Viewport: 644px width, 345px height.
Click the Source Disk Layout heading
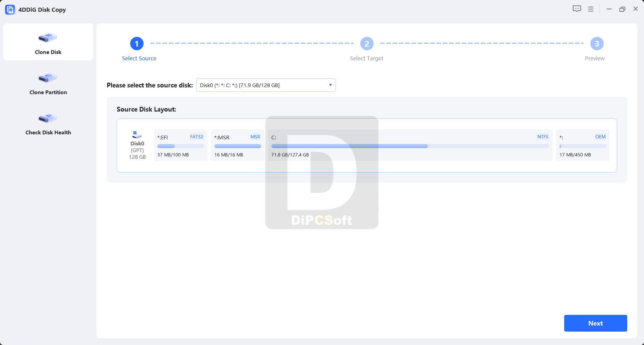click(146, 109)
